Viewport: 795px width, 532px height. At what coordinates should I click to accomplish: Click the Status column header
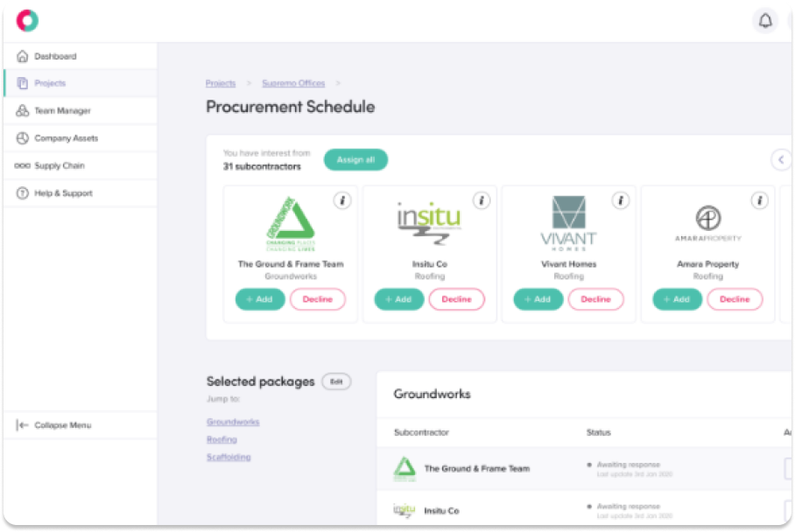[598, 432]
